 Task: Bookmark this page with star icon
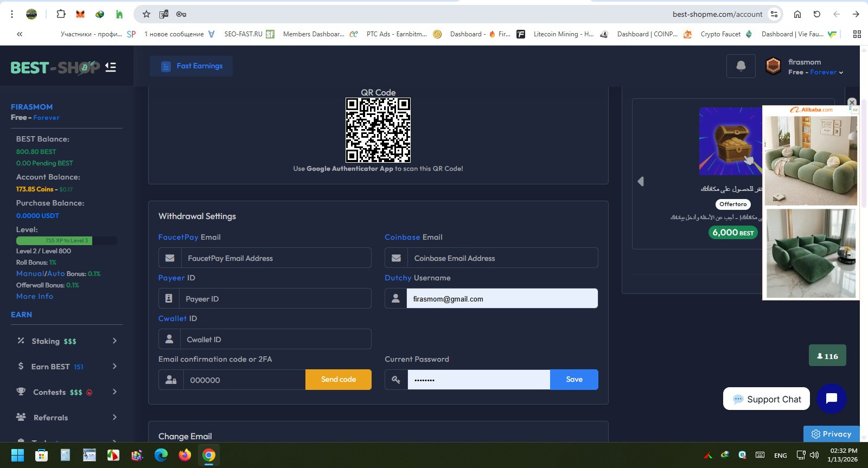tap(146, 14)
